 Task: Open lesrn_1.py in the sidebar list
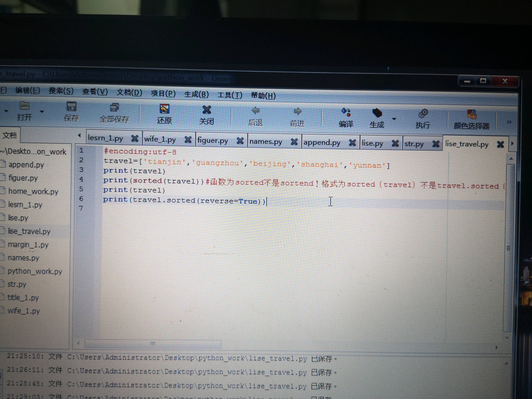(x=25, y=205)
